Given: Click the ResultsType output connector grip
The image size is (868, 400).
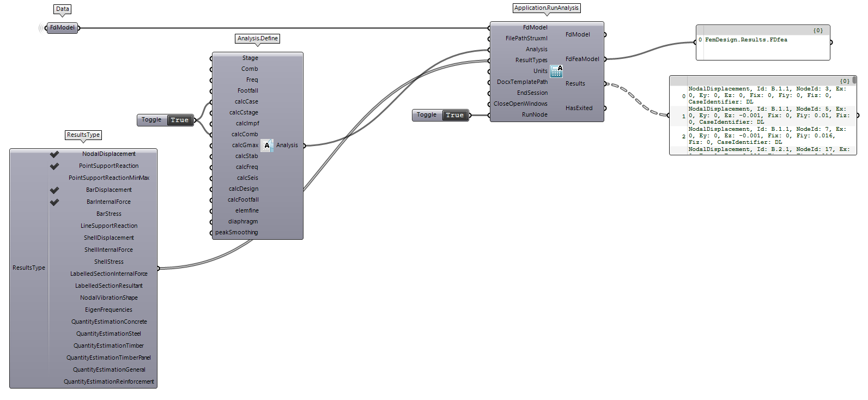Looking at the screenshot, I should point(159,268).
